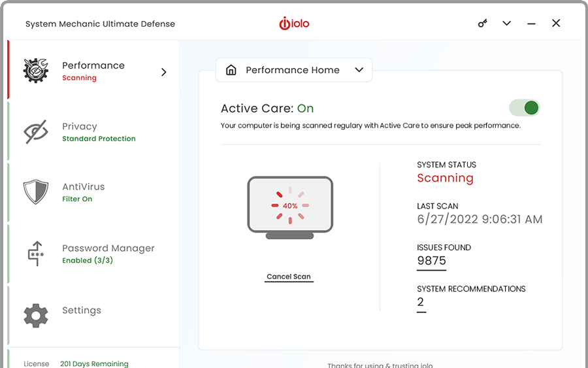Click the Enabled (3/3) status text
Screen dimensions: 588x368
tap(88, 260)
